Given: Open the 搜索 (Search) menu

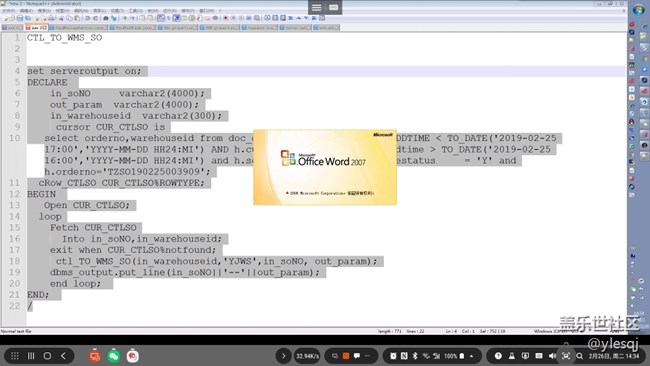Looking at the screenshot, I should point(44,10).
